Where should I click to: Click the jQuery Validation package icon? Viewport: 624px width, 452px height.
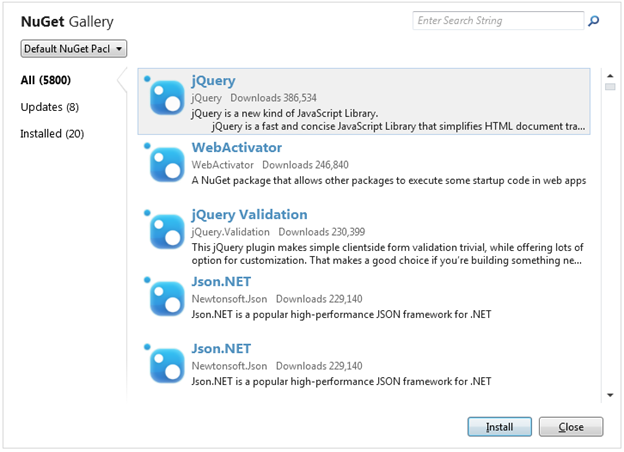point(166,231)
